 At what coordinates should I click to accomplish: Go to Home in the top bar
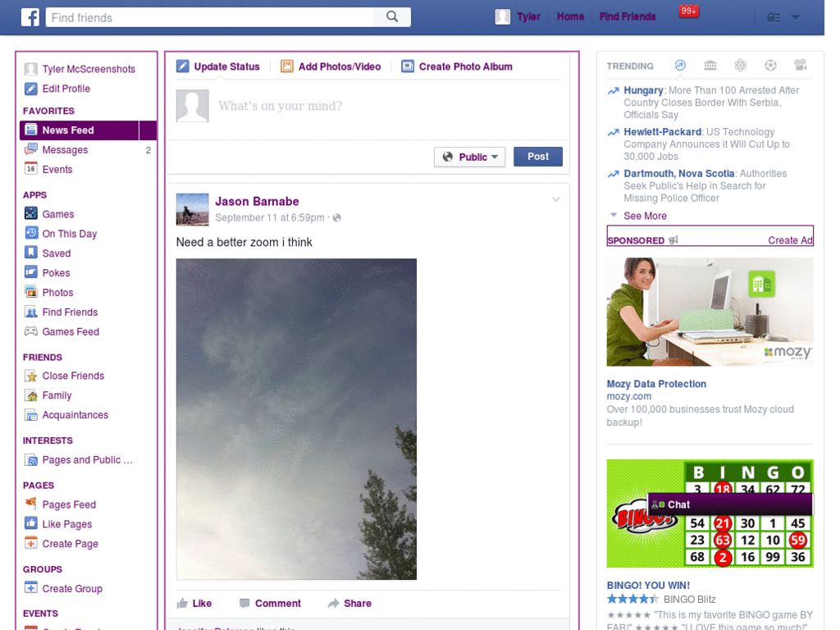pos(571,16)
